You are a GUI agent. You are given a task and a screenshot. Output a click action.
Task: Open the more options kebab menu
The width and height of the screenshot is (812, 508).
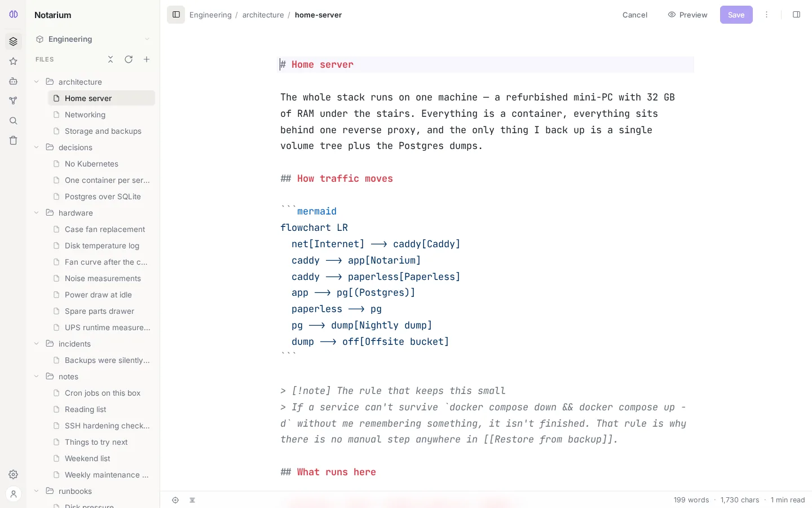[766, 15]
